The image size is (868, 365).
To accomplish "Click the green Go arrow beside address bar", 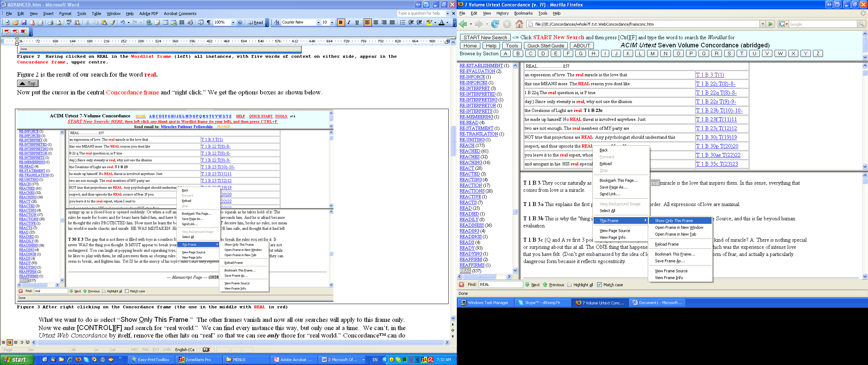I will pyautogui.click(x=771, y=24).
